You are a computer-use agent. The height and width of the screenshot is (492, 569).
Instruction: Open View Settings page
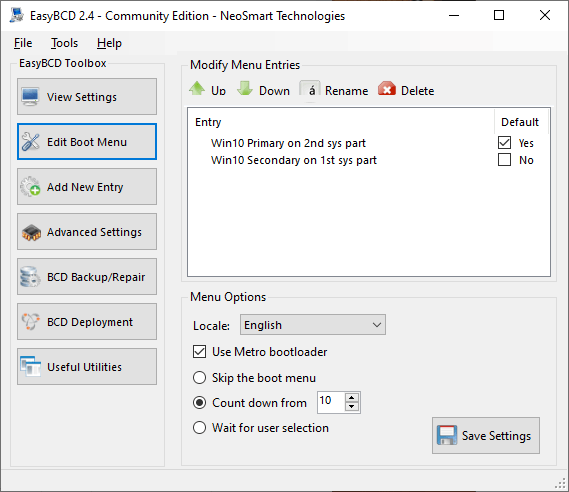point(87,97)
